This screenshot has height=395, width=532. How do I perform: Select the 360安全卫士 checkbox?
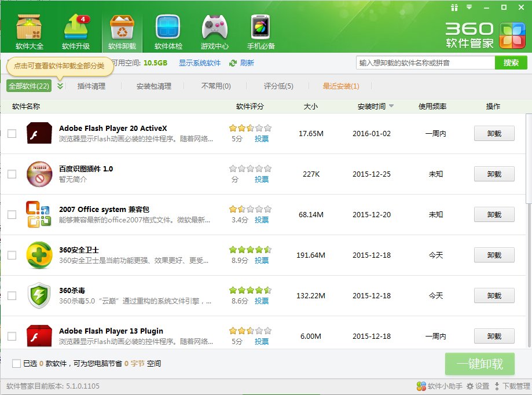click(12, 254)
